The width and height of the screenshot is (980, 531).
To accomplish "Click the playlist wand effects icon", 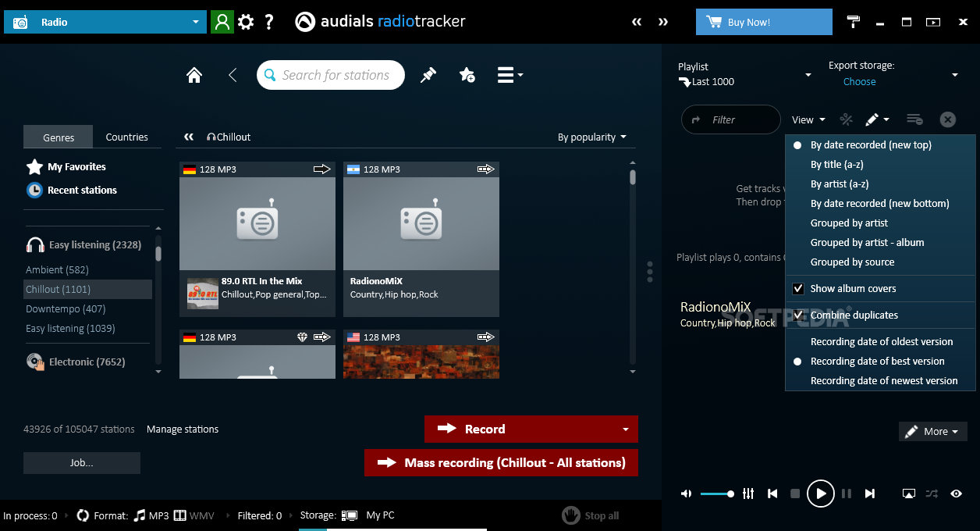I will coord(846,119).
